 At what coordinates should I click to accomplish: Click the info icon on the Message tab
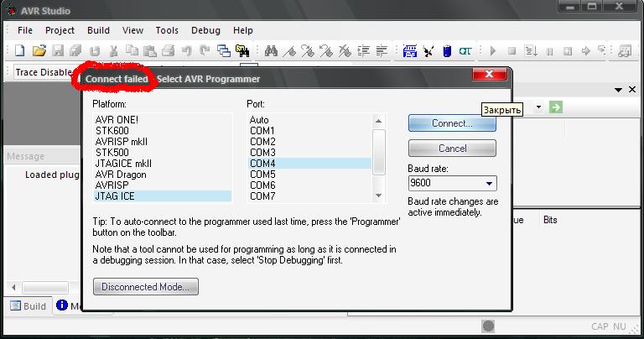(62, 305)
